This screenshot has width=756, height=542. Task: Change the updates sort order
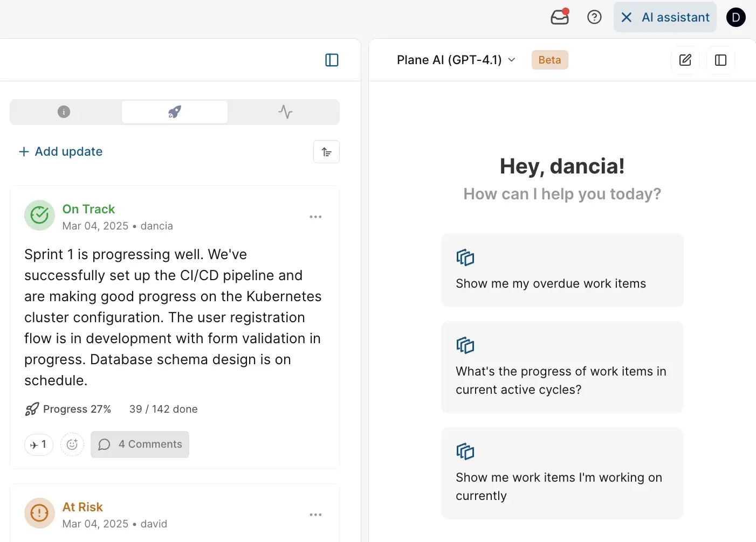coord(326,152)
